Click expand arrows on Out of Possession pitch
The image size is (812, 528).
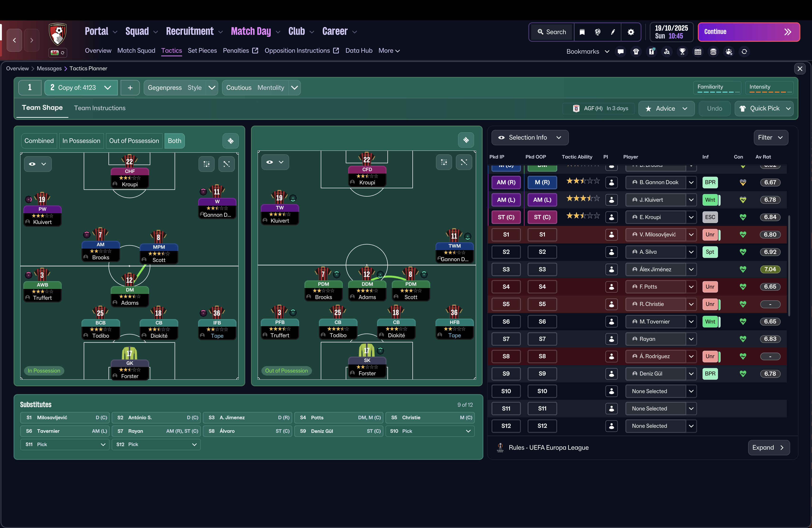click(x=464, y=162)
